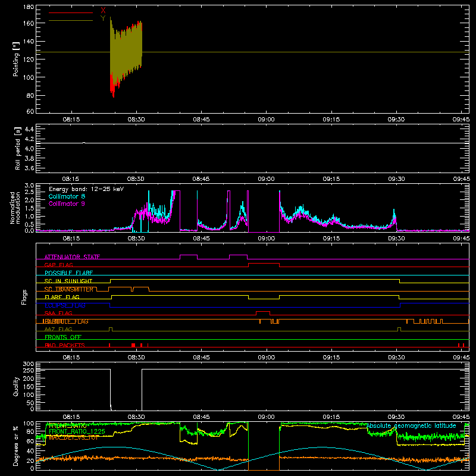This screenshot has height=476, width=476.
Task: Click the AAZ_FLAG label
Action: [x=58, y=329]
